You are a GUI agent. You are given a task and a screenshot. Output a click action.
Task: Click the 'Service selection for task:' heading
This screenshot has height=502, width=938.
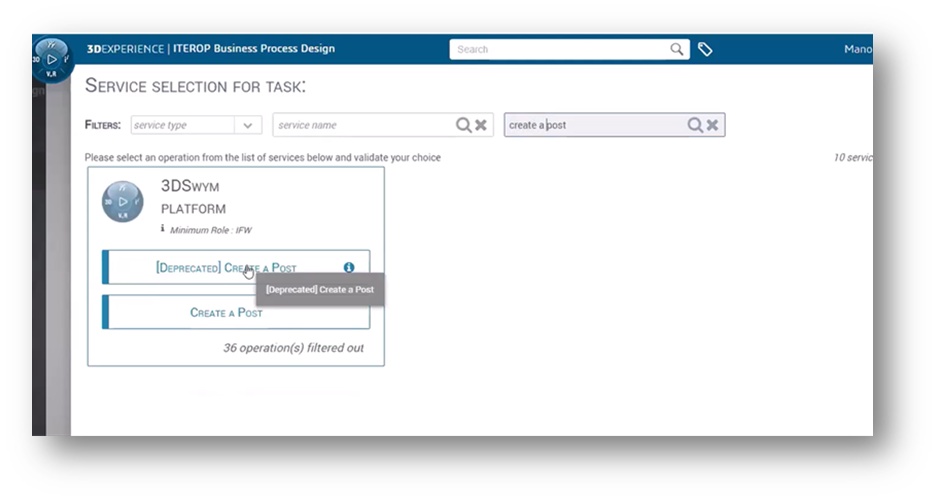tap(195, 86)
